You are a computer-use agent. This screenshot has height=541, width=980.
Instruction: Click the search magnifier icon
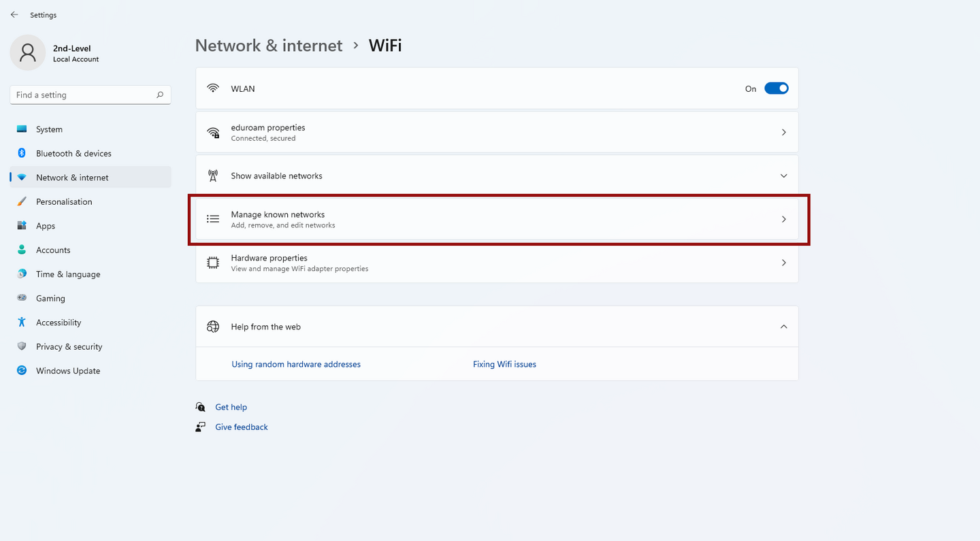tap(160, 95)
